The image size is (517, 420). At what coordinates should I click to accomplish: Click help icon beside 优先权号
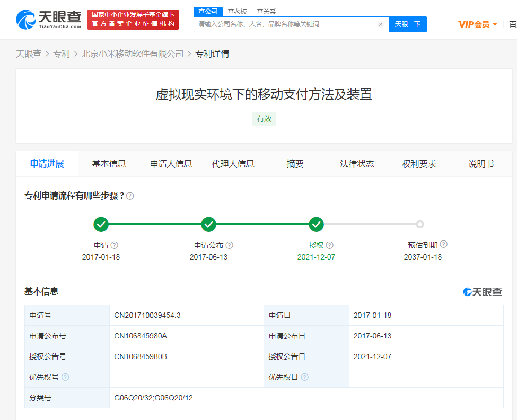(65, 377)
